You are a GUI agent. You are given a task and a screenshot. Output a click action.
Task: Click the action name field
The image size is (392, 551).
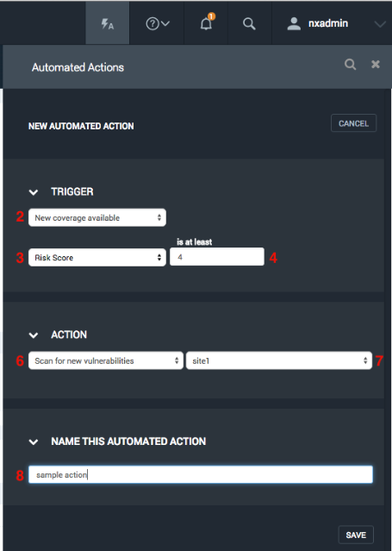201,474
